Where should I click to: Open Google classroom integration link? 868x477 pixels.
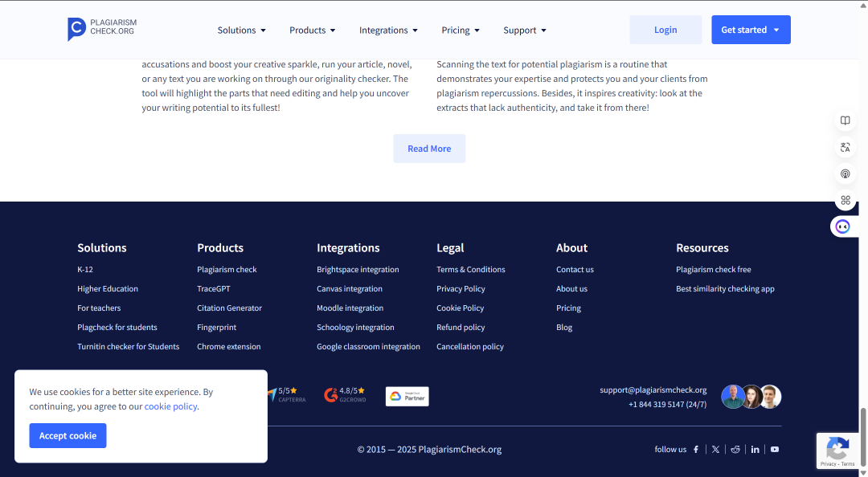(x=368, y=347)
